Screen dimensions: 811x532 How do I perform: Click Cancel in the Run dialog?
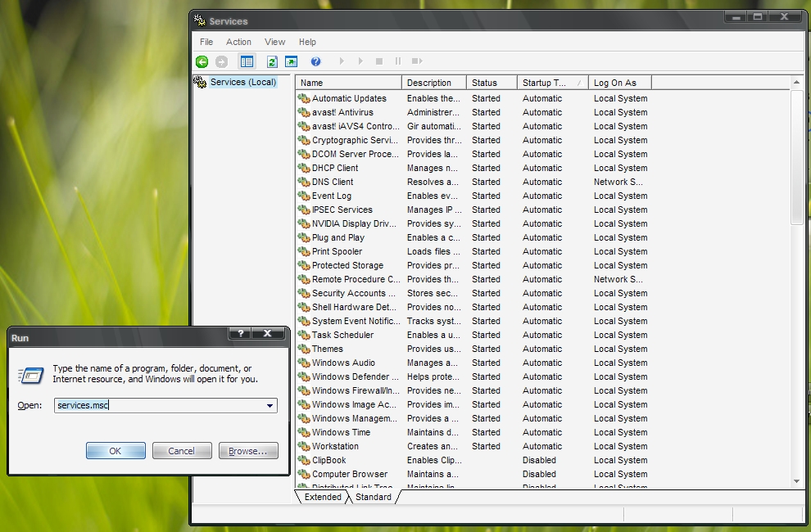(x=182, y=451)
